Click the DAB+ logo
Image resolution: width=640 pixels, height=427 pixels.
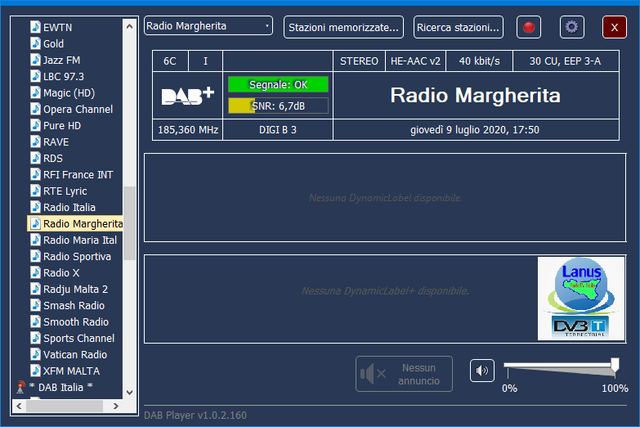pyautogui.click(x=188, y=96)
